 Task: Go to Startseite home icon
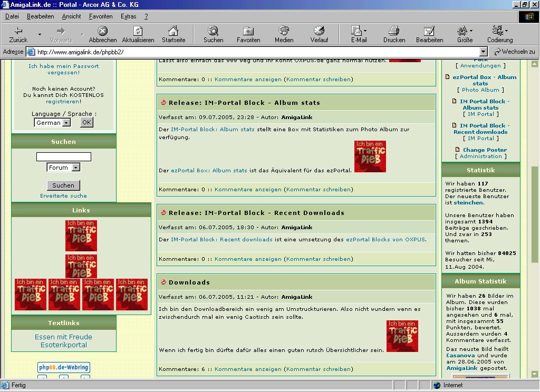[x=173, y=31]
